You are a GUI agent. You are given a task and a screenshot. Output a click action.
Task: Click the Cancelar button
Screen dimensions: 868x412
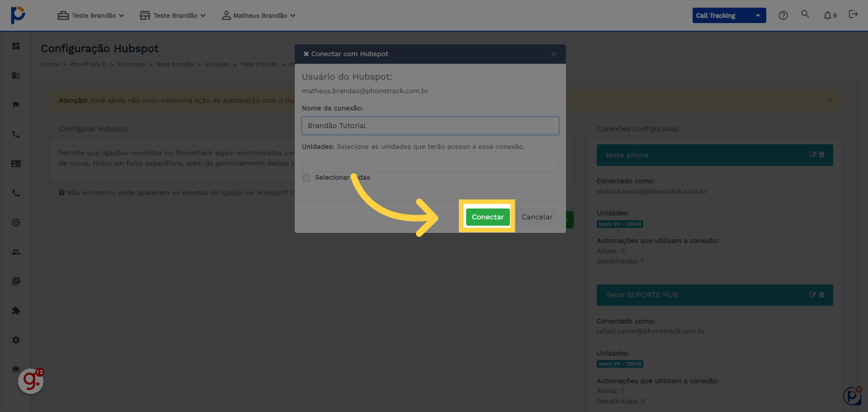click(x=537, y=217)
